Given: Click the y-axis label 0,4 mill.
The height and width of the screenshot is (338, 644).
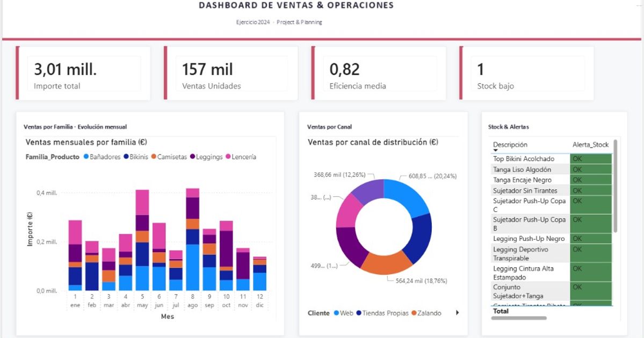Looking at the screenshot, I should [47, 193].
